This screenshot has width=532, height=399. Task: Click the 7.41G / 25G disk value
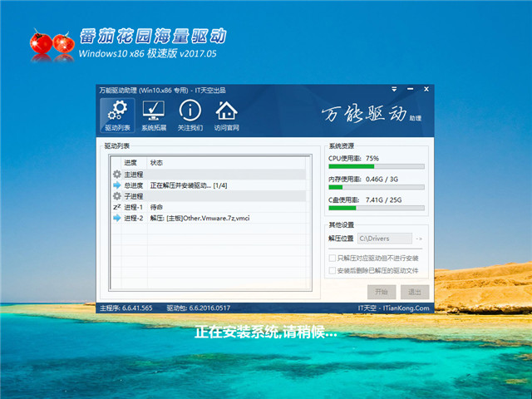[x=383, y=199]
